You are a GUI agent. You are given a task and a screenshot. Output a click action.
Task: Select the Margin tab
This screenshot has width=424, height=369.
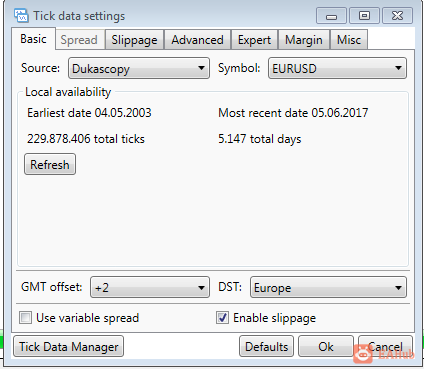coord(304,40)
